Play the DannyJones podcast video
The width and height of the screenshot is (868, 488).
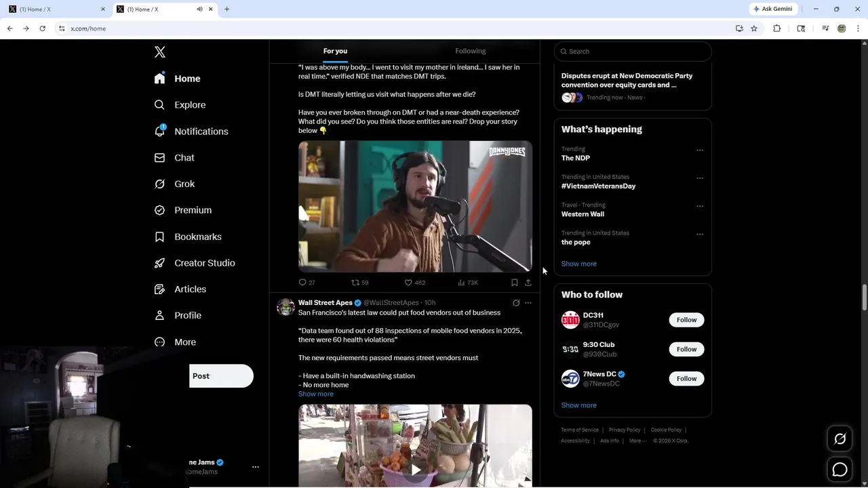point(415,207)
